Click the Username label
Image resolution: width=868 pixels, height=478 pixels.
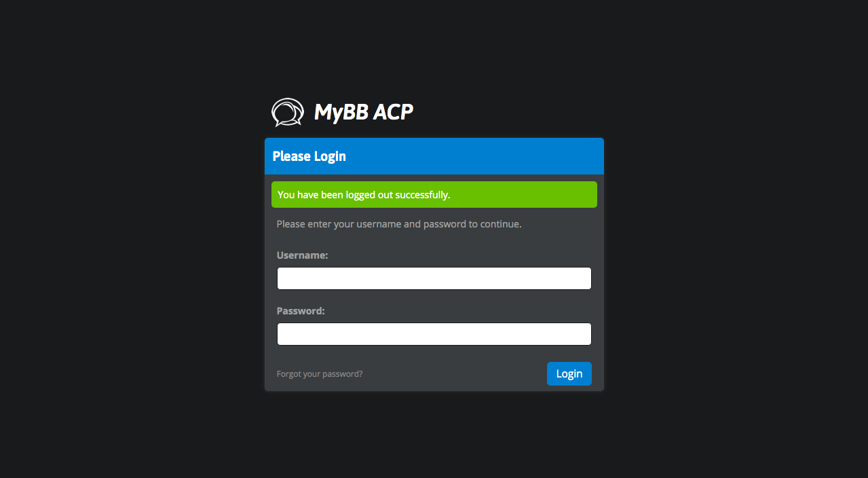[x=302, y=255]
